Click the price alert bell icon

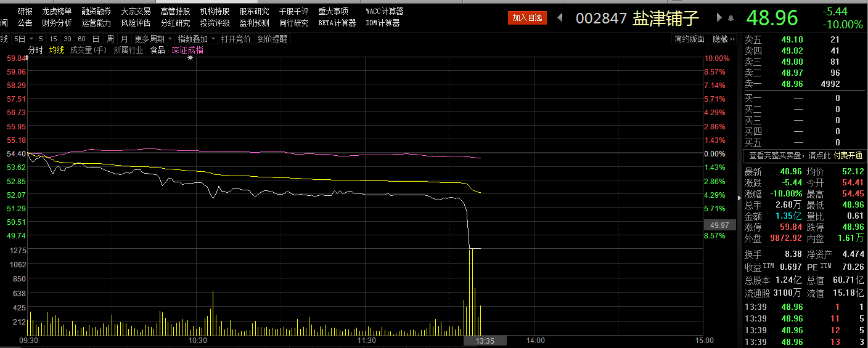[731, 18]
